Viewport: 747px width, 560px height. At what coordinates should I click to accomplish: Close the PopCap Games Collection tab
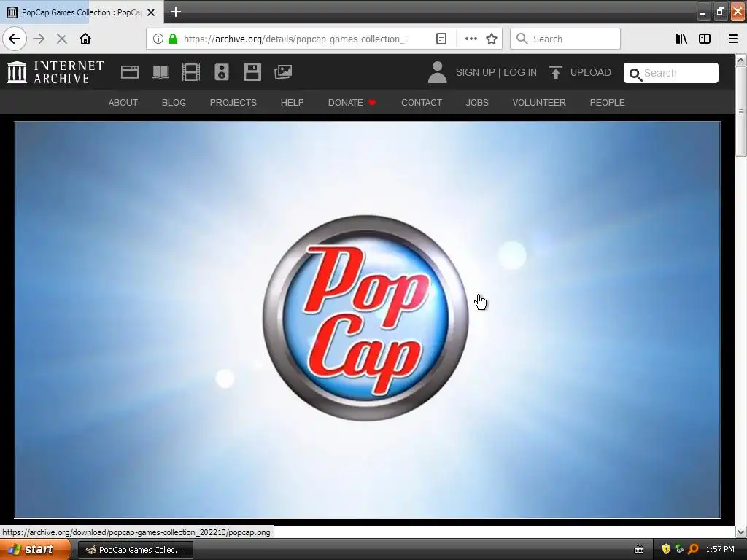[151, 12]
